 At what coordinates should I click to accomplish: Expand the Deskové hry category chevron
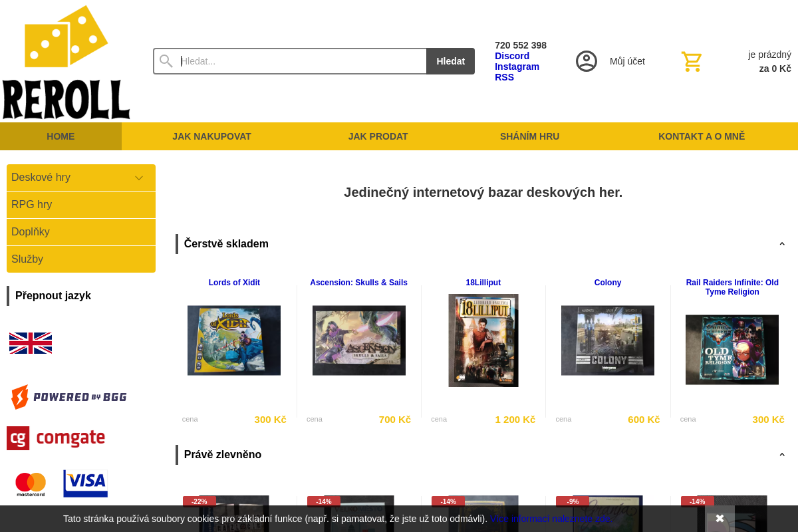coord(139,178)
